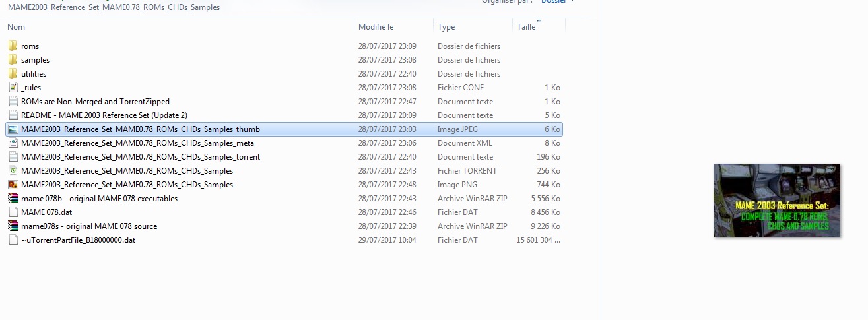Click the '15 601 304' size value

pos(539,240)
